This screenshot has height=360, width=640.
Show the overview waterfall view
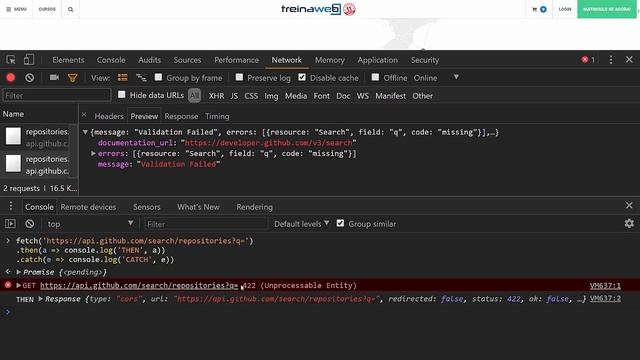(141, 78)
